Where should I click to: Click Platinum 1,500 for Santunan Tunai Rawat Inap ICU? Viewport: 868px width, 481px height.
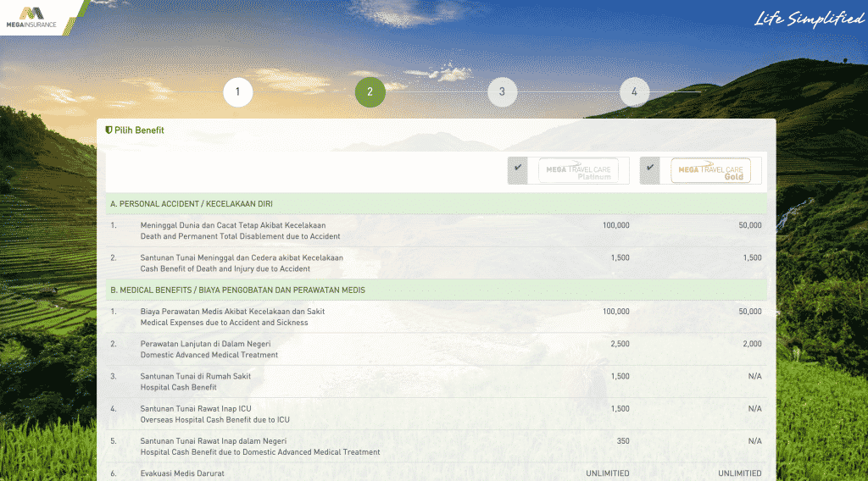(x=620, y=408)
